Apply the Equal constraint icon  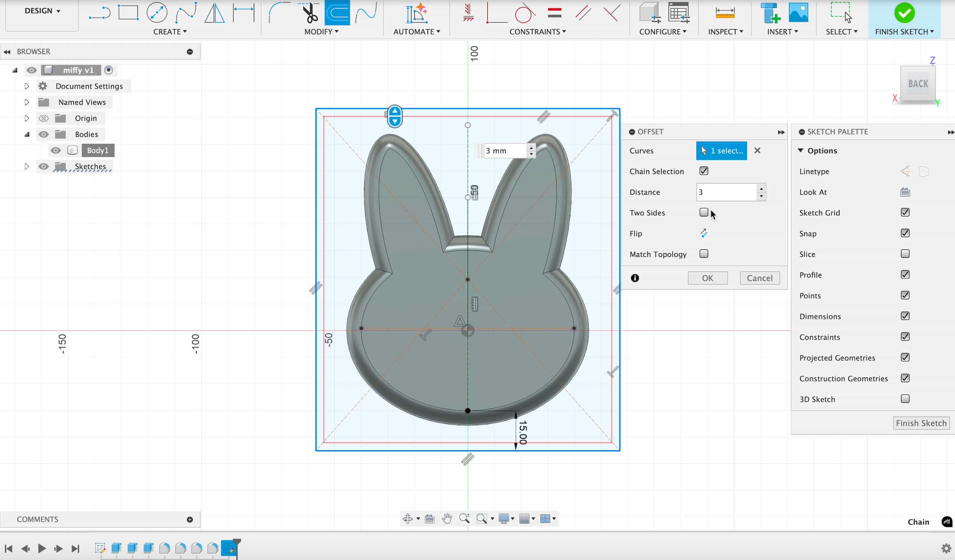pos(555,13)
